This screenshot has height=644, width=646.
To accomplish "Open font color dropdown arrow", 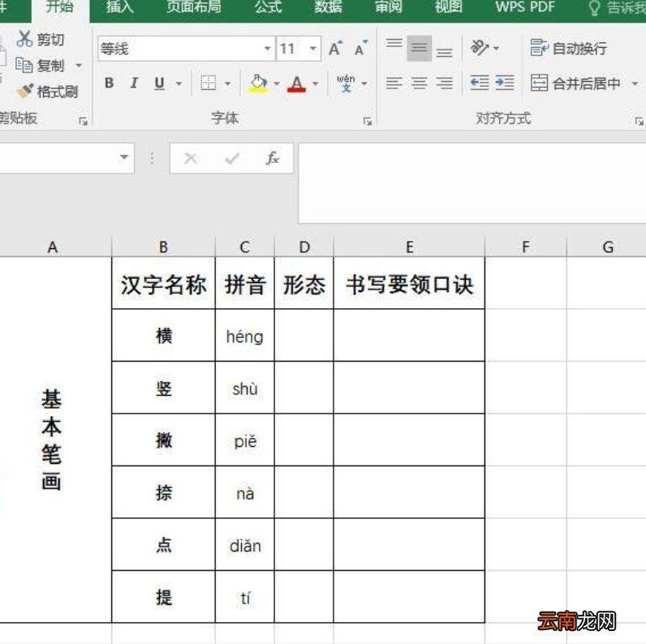I will coord(316,84).
